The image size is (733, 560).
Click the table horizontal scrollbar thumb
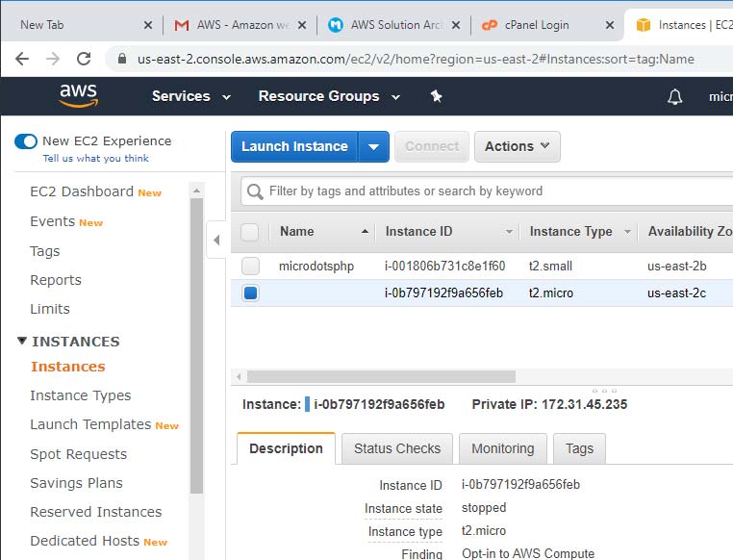pos(381,376)
